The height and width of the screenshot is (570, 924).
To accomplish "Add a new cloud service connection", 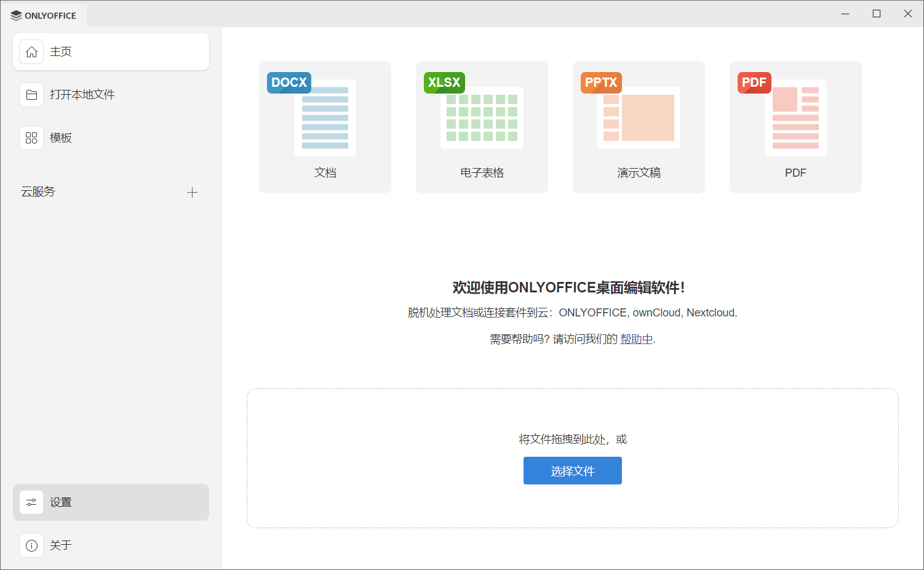I will 193,192.
